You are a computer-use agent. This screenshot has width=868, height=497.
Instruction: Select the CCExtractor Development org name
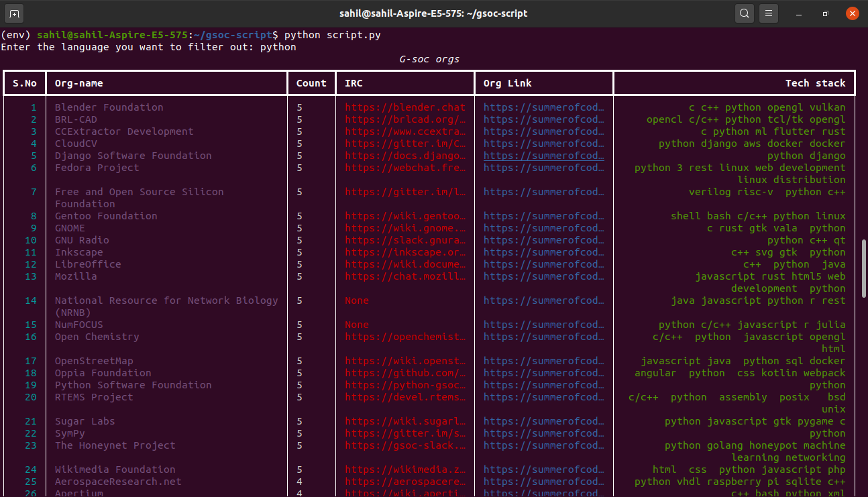pos(124,131)
